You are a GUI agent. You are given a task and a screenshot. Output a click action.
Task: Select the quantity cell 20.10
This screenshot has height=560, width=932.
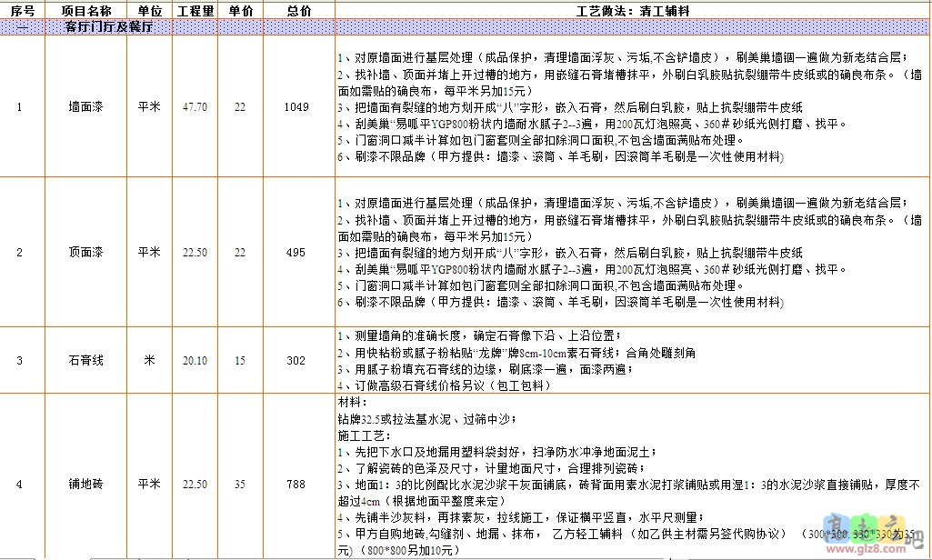pyautogui.click(x=195, y=361)
